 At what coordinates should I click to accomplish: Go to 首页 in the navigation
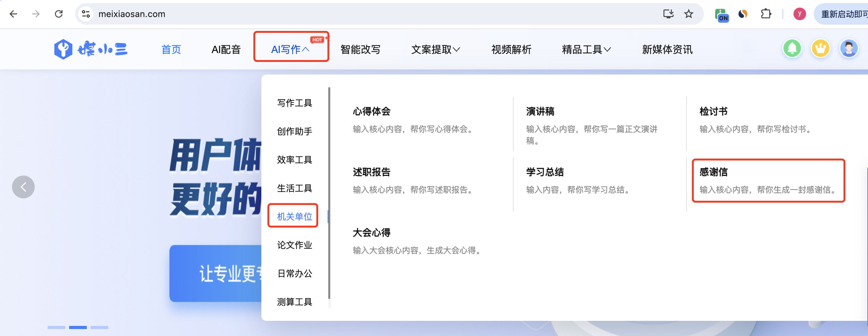click(171, 50)
